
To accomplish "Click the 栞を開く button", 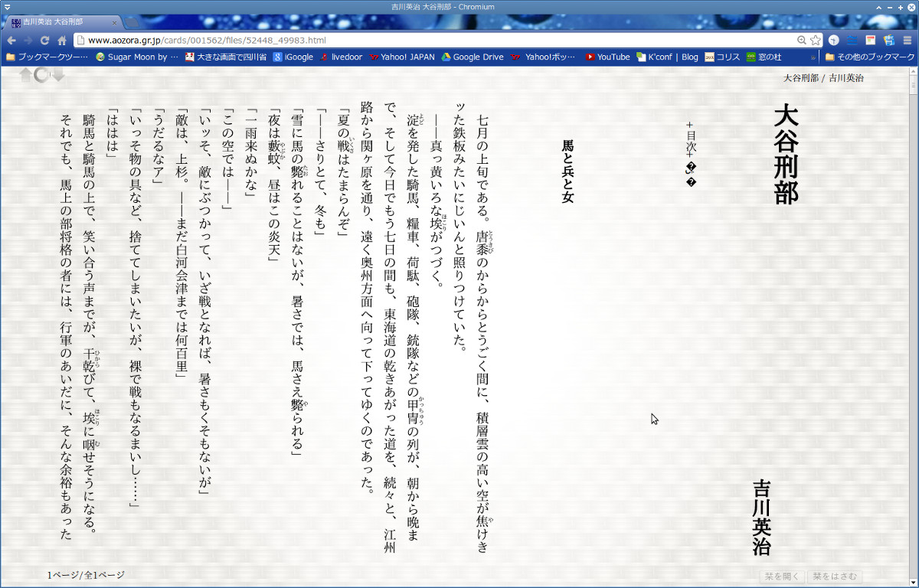I will [783, 577].
